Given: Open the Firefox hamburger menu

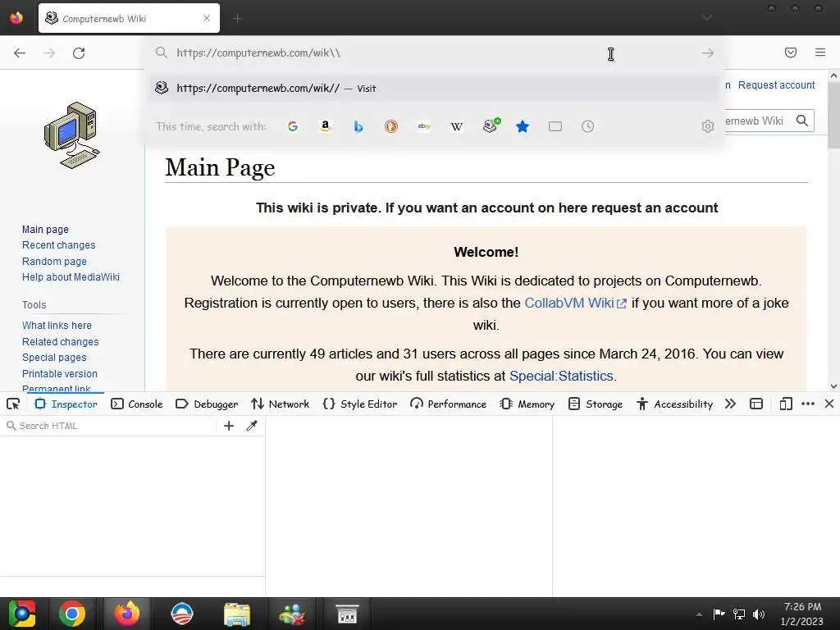Looking at the screenshot, I should pyautogui.click(x=820, y=52).
